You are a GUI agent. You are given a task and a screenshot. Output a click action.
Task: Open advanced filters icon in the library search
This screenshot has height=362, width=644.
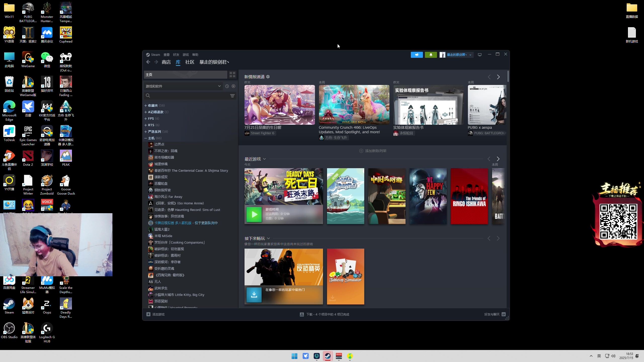pos(232,96)
